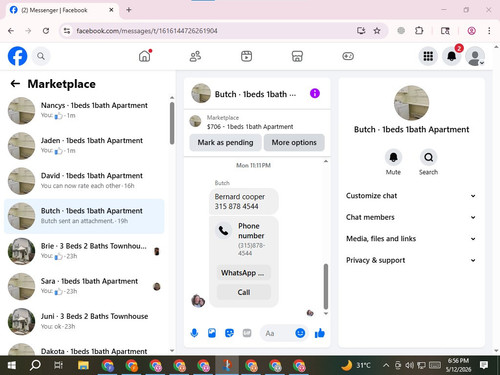Image resolution: width=500 pixels, height=375 pixels.
Task: Click the chat messages scrollbar
Action: [326, 287]
